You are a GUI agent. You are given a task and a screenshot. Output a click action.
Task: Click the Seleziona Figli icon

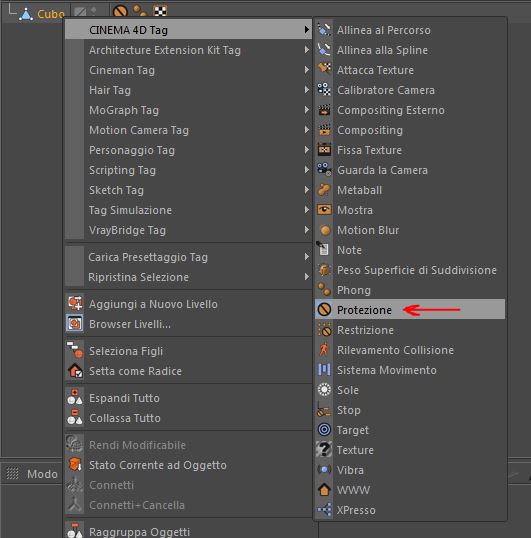pyautogui.click(x=75, y=351)
